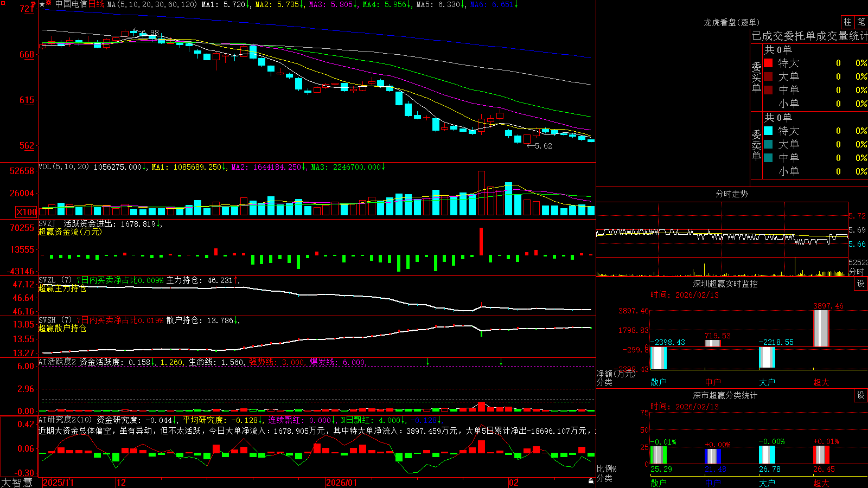
Task: Click the lock icon at timeline end
Action: click(x=591, y=481)
